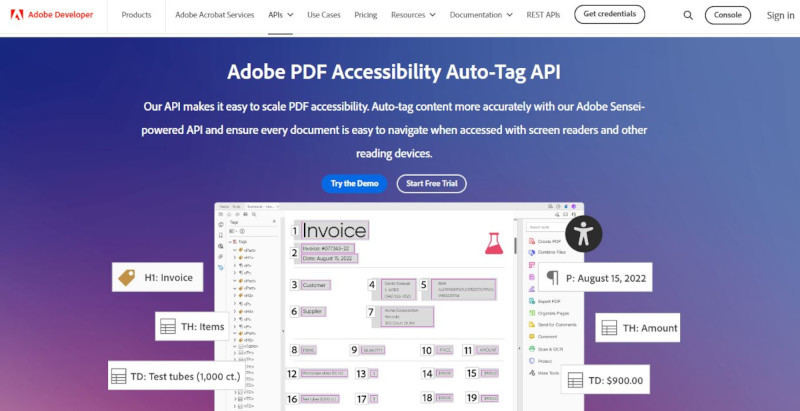Open the Console button

pyautogui.click(x=728, y=15)
